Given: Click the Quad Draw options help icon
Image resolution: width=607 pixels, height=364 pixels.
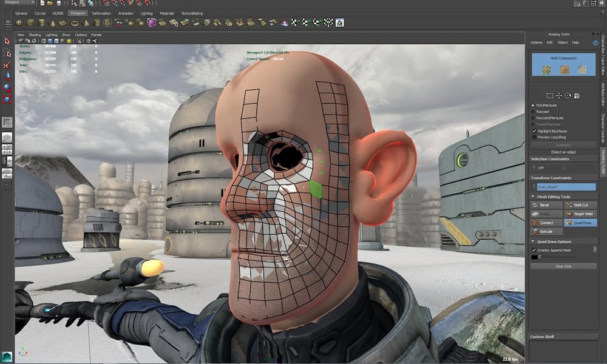Looking at the screenshot, I should (x=595, y=250).
